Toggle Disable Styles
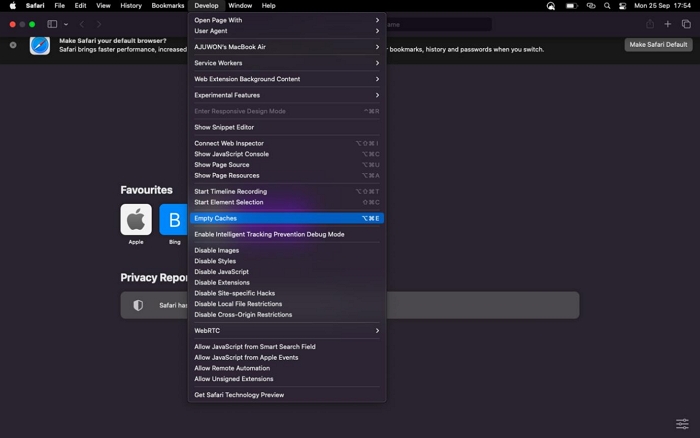 (287, 261)
